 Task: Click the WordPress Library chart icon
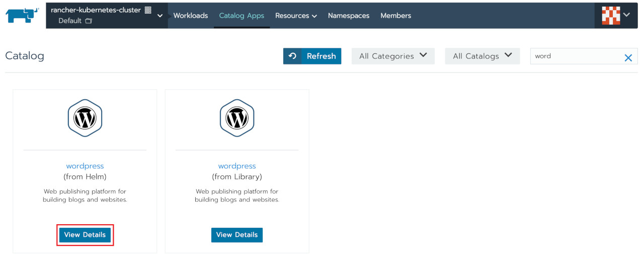pos(237,118)
